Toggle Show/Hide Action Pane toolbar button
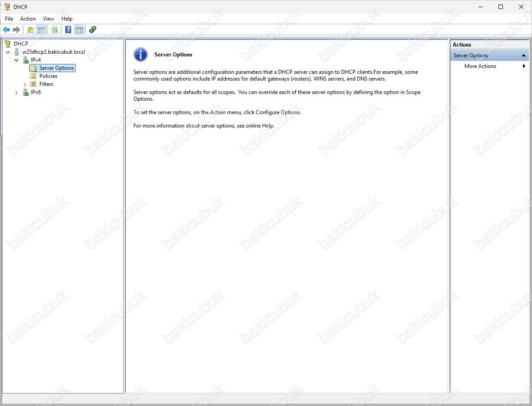The height and width of the screenshot is (406, 532). click(79, 30)
